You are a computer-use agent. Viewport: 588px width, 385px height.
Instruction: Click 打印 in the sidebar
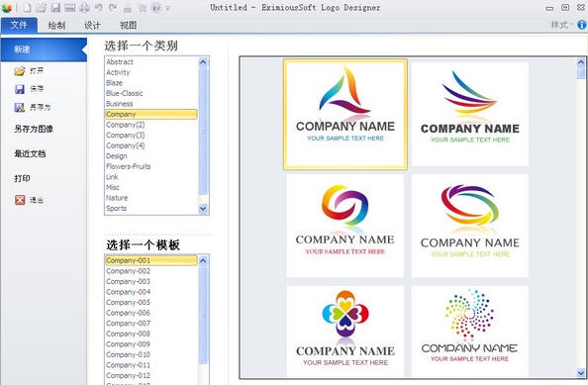point(22,178)
